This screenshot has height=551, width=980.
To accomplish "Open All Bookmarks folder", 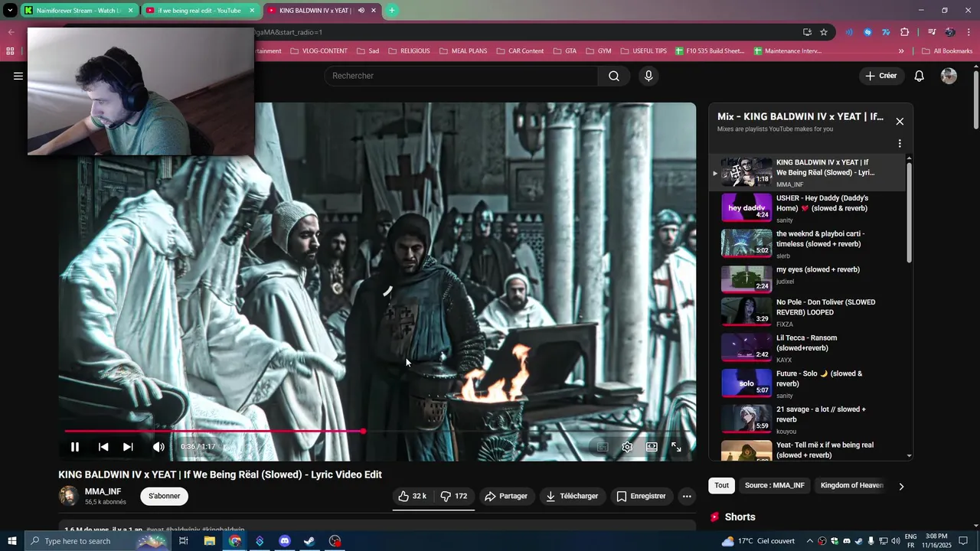I will tap(947, 51).
